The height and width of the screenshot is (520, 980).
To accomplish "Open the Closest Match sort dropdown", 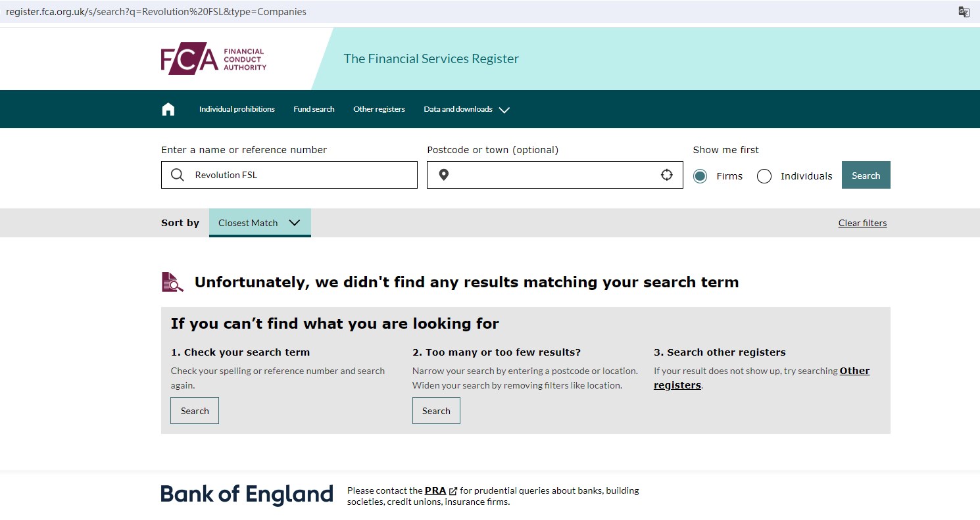I will [259, 223].
